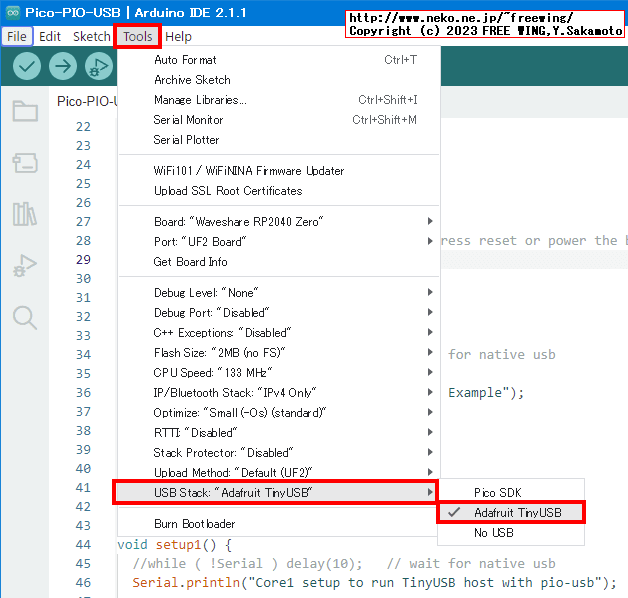Open the Sketch menu
628x598 pixels.
92,36
